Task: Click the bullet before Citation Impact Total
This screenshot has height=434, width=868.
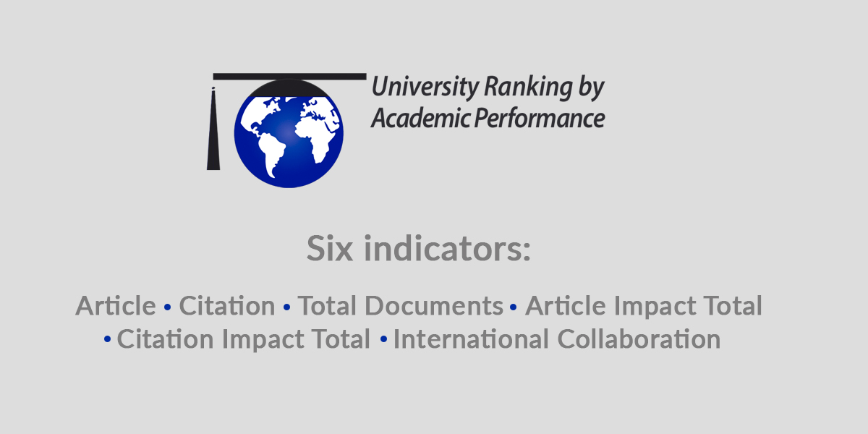Action: tap(108, 339)
